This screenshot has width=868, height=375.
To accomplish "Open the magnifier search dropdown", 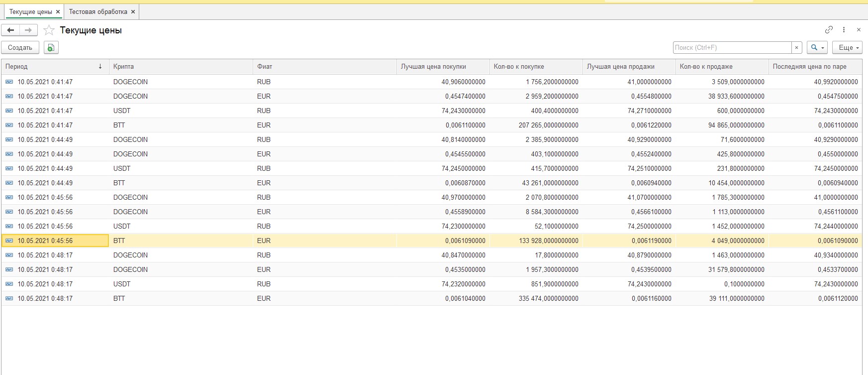I will point(817,47).
